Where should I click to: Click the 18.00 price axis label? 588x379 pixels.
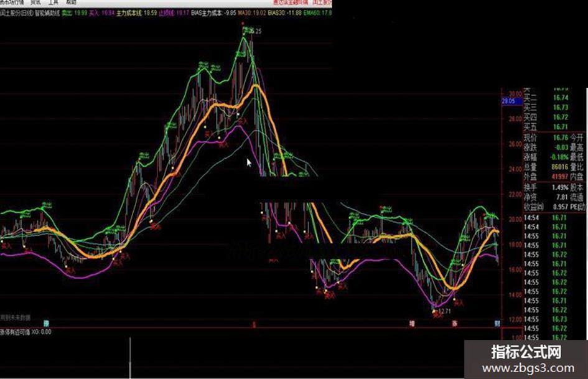coord(515,245)
